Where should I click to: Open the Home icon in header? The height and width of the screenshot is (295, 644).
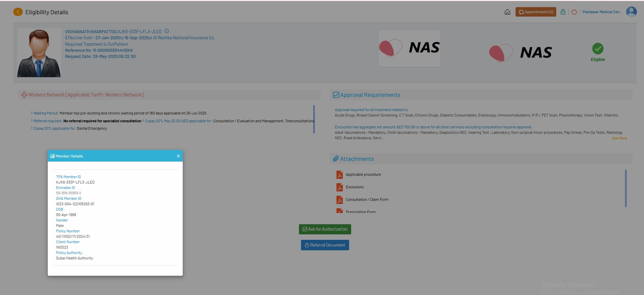[507, 12]
